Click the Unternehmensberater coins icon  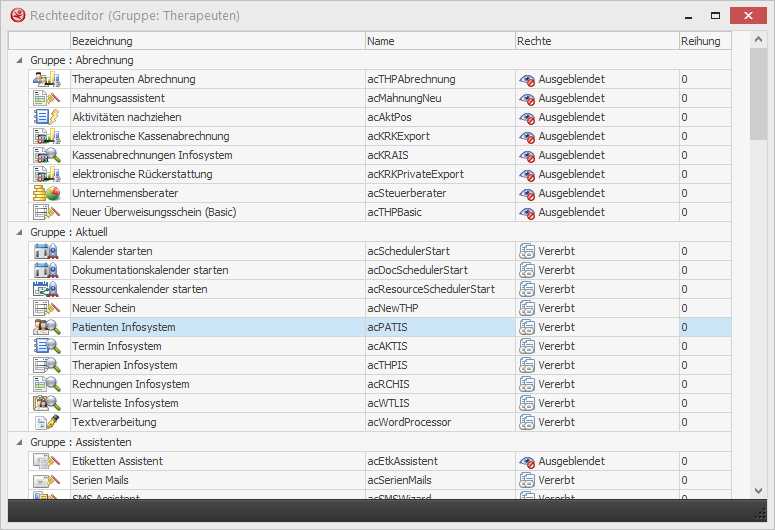(x=47, y=193)
